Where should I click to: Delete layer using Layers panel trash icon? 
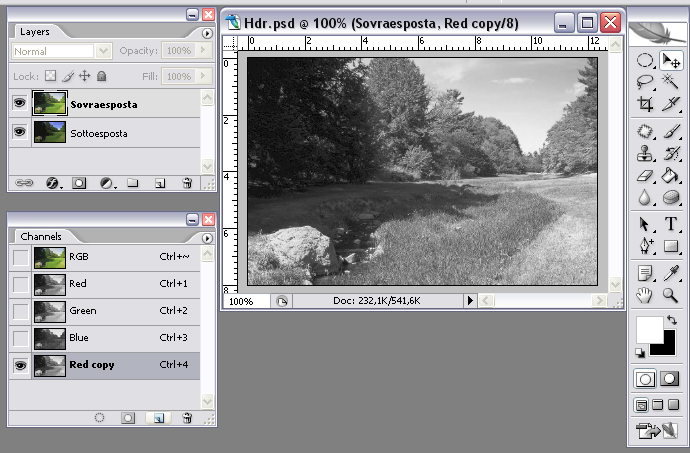click(187, 184)
